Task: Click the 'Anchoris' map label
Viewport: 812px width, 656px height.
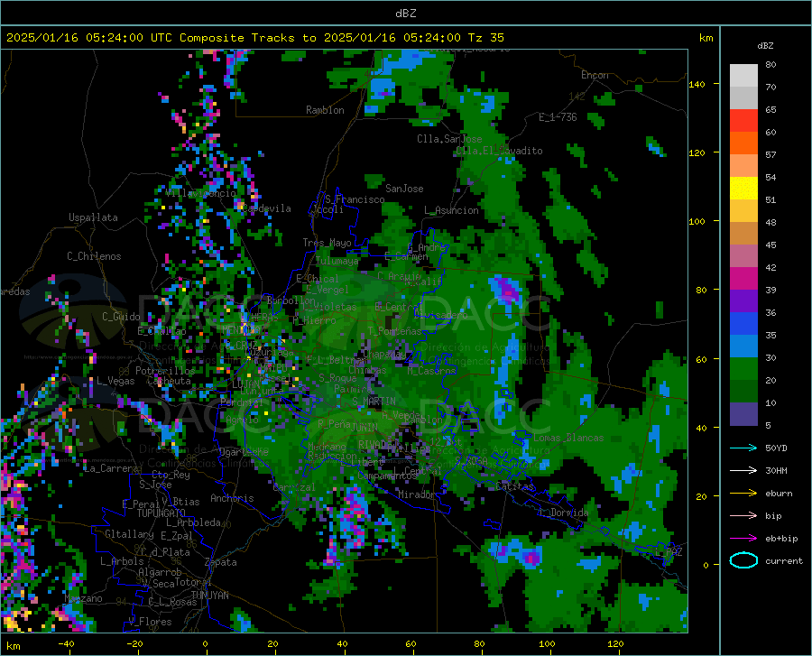Action: [232, 498]
